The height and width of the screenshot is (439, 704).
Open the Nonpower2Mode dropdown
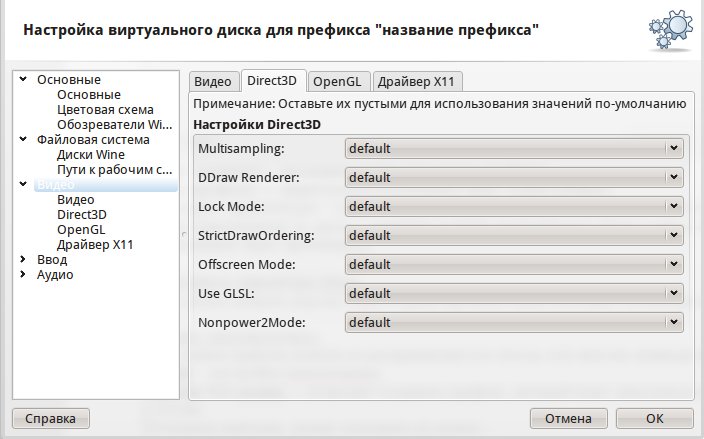(514, 323)
